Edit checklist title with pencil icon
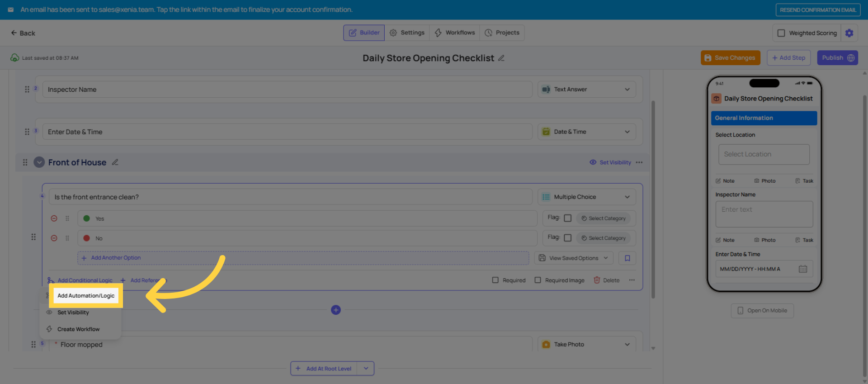The image size is (868, 384). pos(501,58)
